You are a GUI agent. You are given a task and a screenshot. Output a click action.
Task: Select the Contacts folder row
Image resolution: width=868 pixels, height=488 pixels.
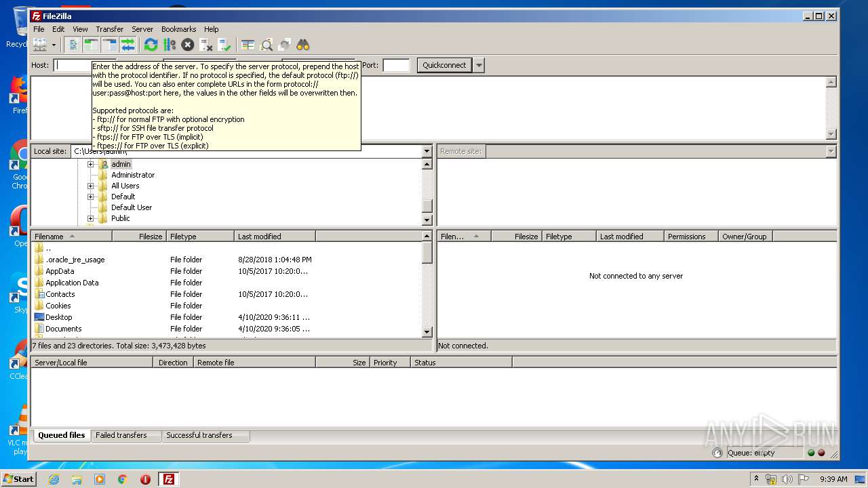click(226, 294)
